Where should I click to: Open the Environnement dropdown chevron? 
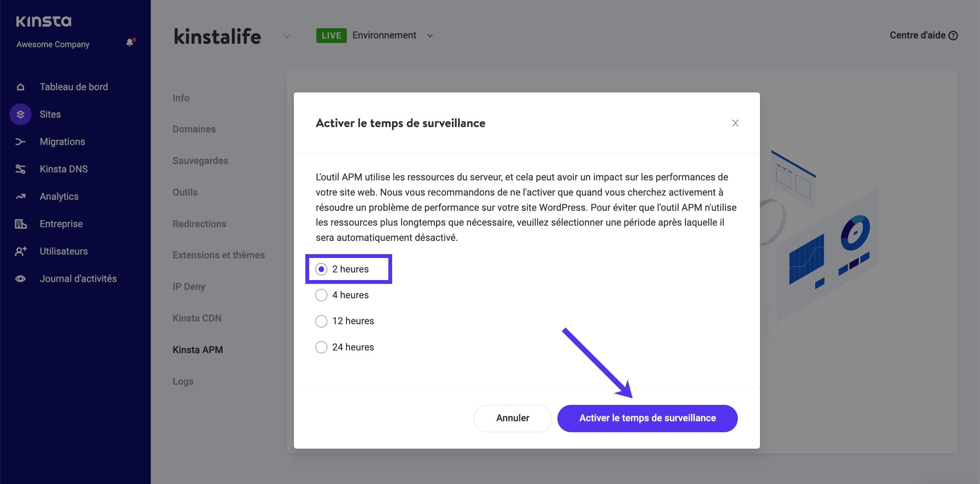click(x=430, y=36)
